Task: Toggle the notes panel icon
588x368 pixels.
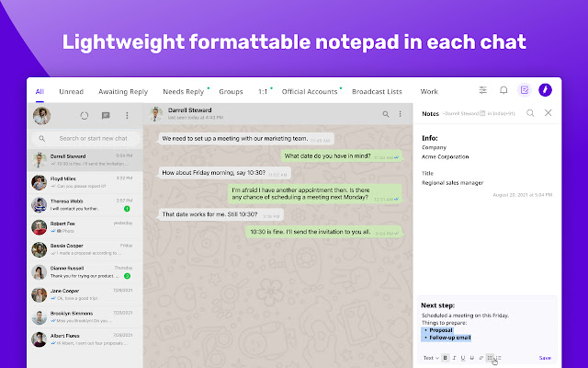Action: click(525, 90)
